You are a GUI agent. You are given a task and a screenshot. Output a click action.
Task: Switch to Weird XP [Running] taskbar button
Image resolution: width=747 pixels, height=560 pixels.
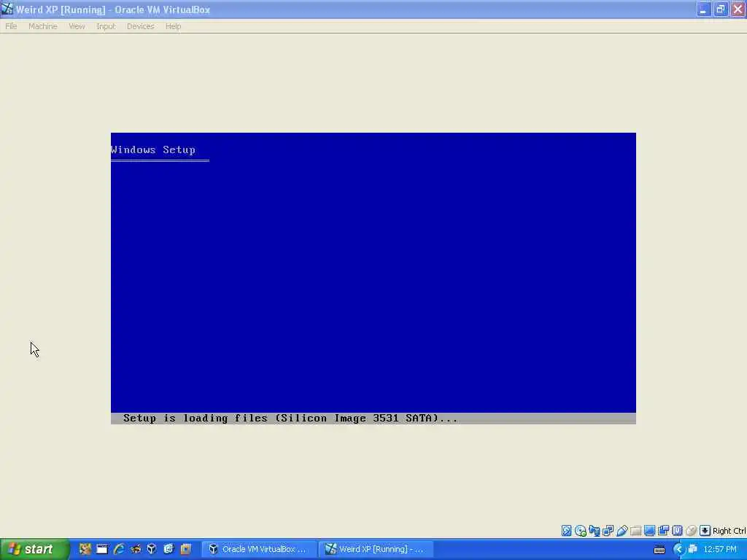(376, 549)
